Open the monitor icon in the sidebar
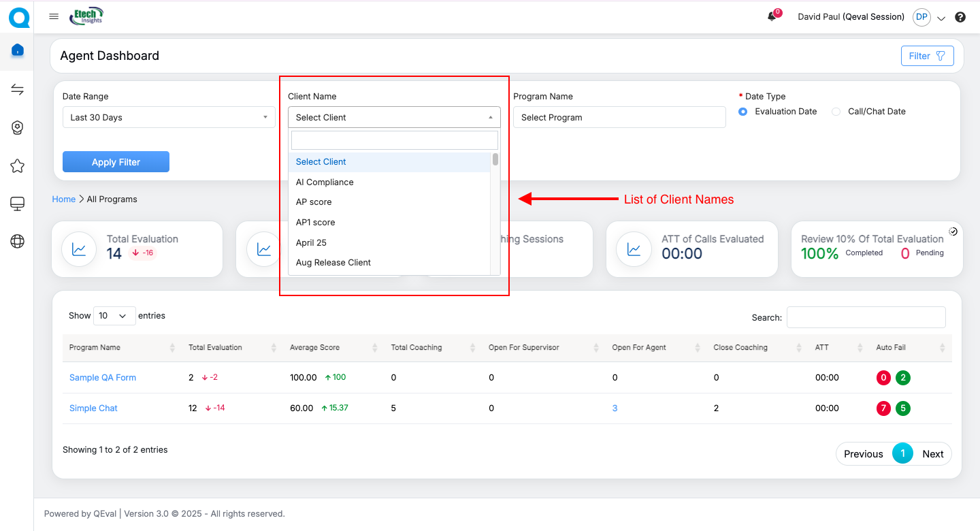The image size is (980, 531). pos(18,204)
